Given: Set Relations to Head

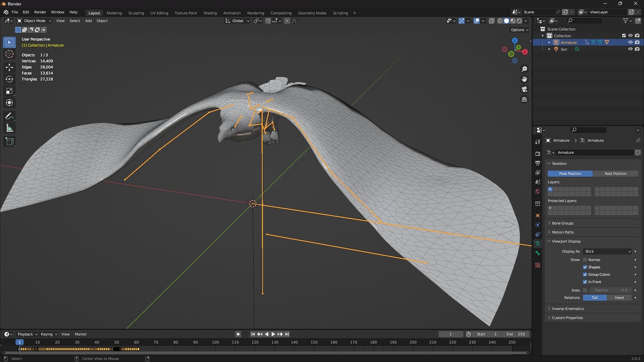Looking at the screenshot, I should [619, 298].
